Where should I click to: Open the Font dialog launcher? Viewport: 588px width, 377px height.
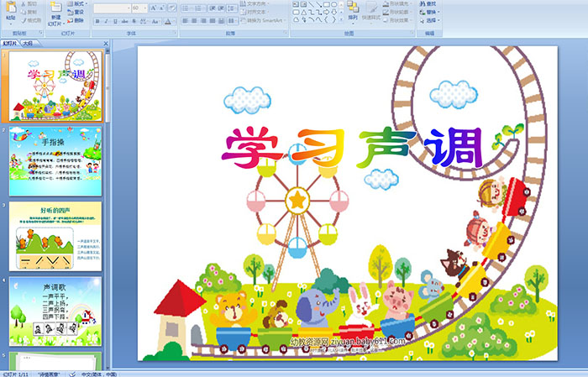175,33
